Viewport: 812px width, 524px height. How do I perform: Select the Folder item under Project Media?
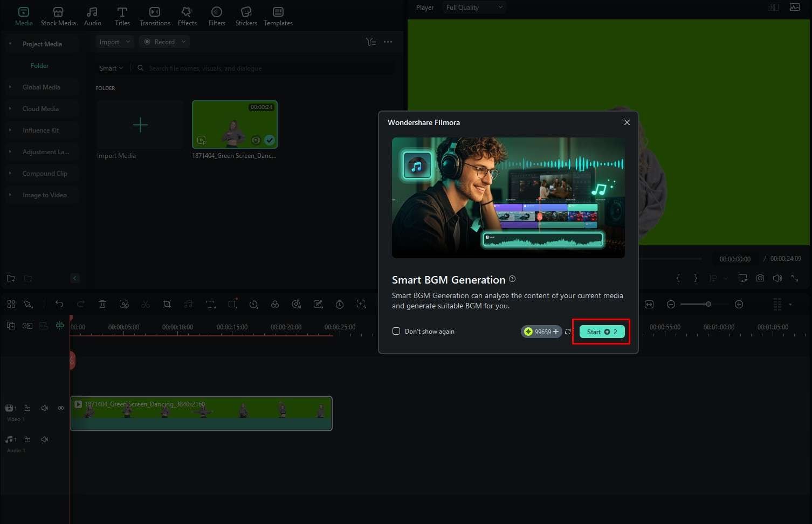point(39,65)
